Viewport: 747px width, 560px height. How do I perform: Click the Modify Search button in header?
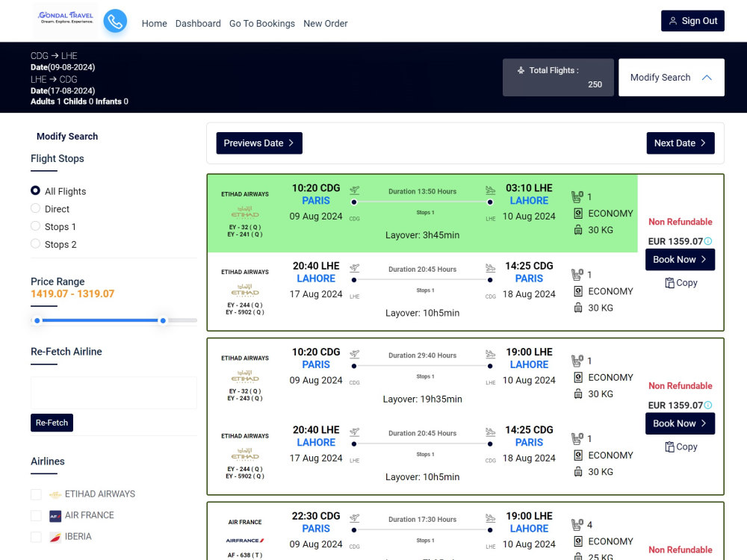point(672,78)
